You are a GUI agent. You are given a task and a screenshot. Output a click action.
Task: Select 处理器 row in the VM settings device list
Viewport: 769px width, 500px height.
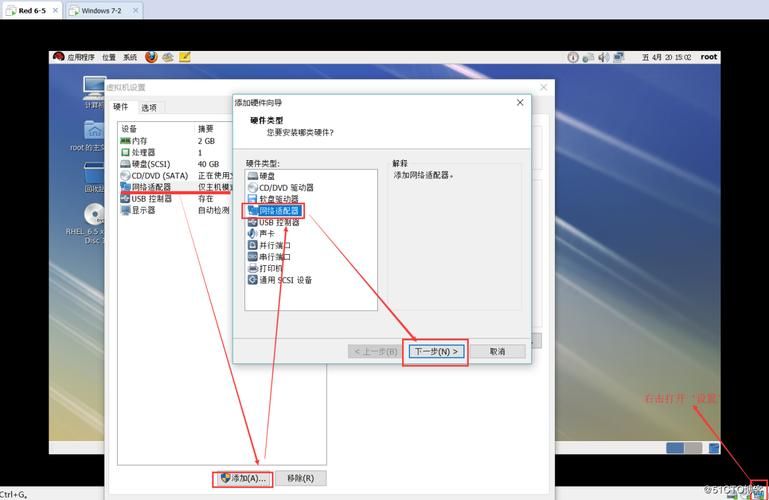pyautogui.click(x=176, y=152)
